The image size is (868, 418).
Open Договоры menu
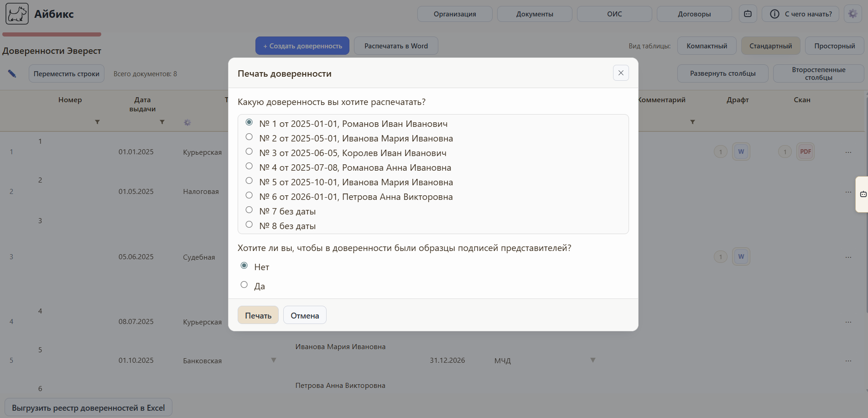694,14
